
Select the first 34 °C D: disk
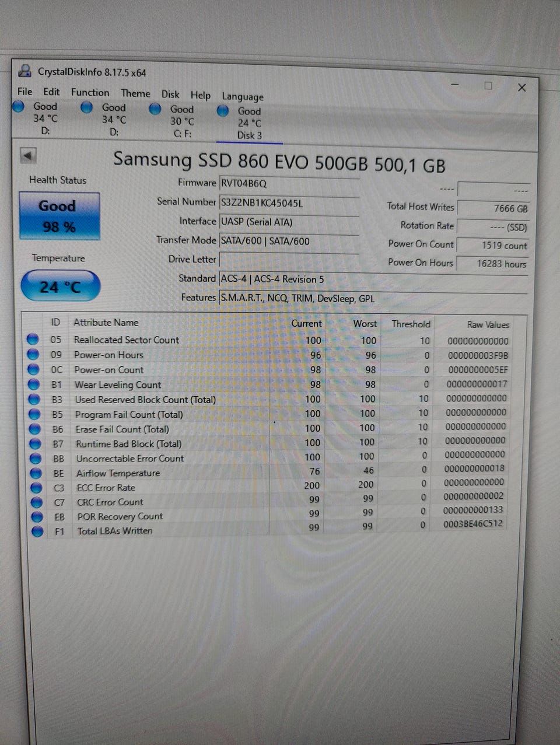click(38, 118)
